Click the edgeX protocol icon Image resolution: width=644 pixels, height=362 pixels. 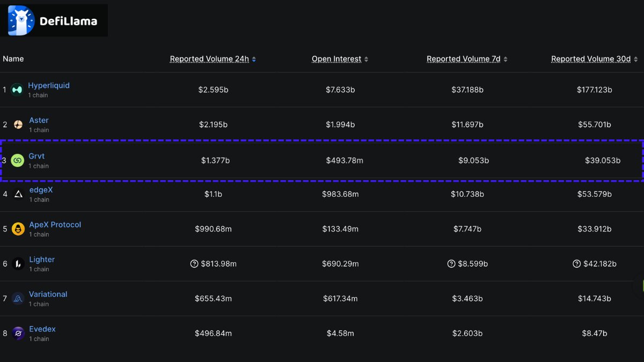tap(18, 194)
